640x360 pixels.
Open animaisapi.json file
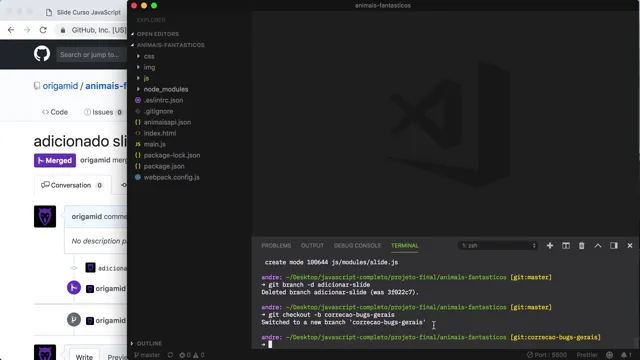[167, 122]
